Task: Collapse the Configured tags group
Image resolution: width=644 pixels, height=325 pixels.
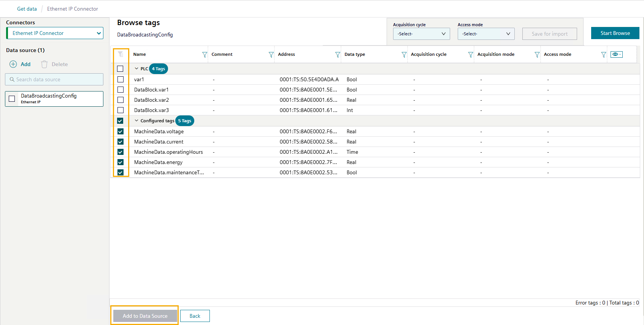Action: click(x=136, y=121)
